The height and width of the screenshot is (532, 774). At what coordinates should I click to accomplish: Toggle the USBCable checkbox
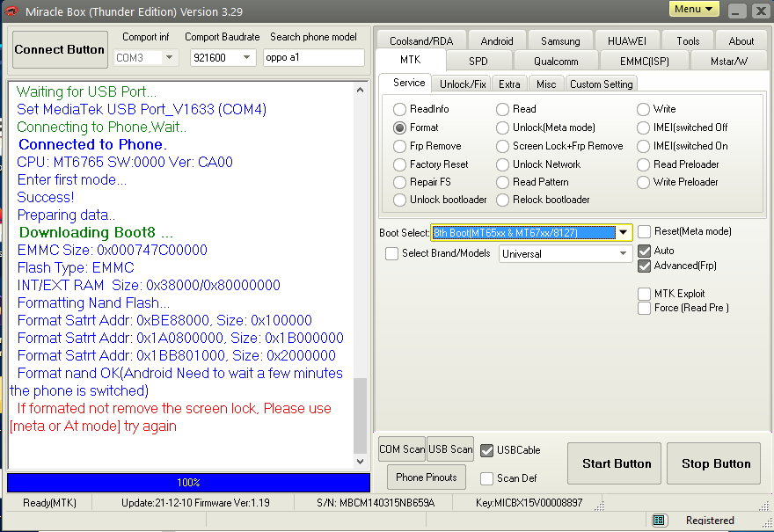[486, 450]
